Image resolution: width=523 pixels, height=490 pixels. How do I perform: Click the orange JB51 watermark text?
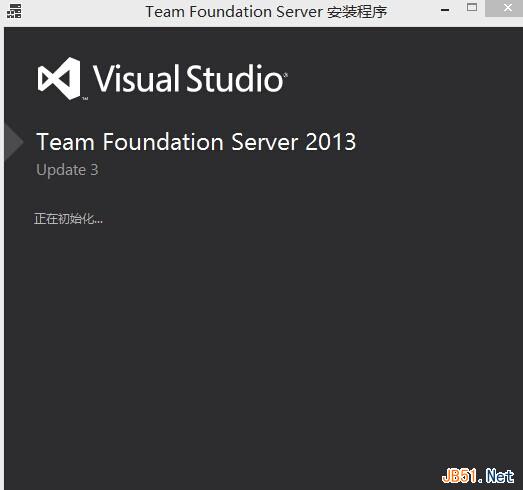[459, 476]
